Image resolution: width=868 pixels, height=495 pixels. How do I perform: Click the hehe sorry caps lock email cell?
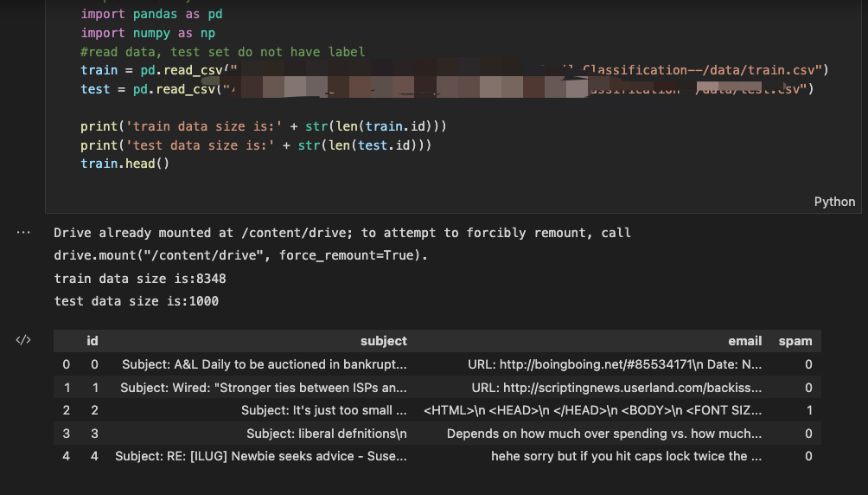[626, 456]
